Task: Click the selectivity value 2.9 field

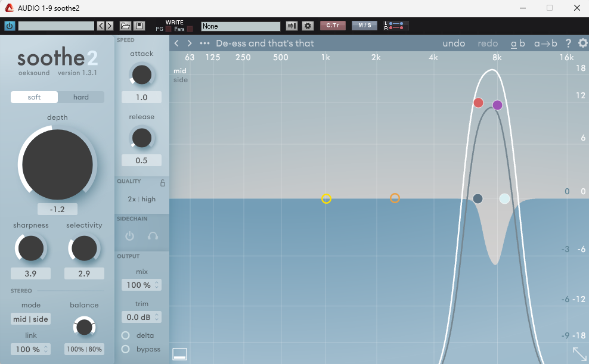Action: [84, 273]
